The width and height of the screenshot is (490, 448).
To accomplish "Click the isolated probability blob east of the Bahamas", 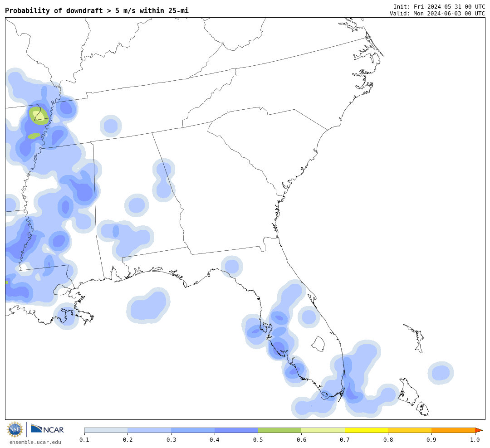I will point(441,373).
